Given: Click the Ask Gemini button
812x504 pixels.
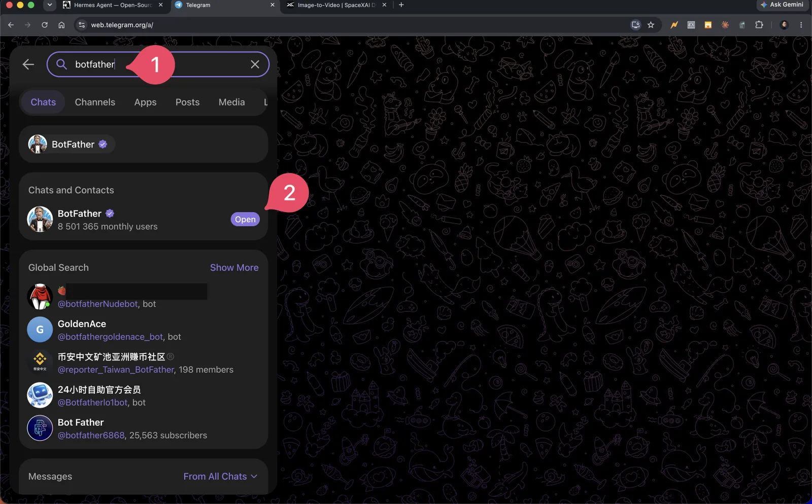Looking at the screenshot, I should (782, 5).
